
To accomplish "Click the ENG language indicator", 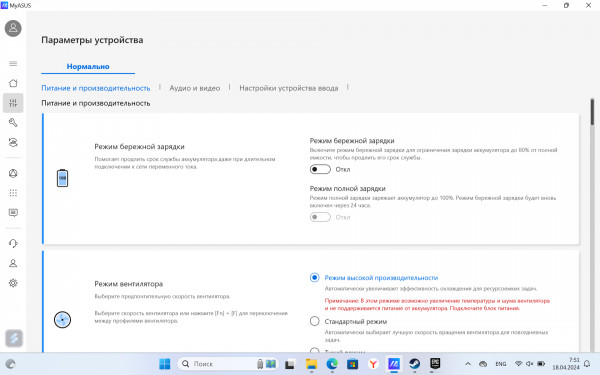I will point(501,364).
